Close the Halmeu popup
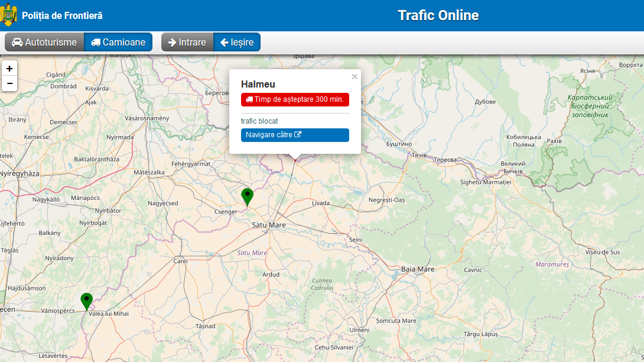The image size is (644, 362). point(354,76)
